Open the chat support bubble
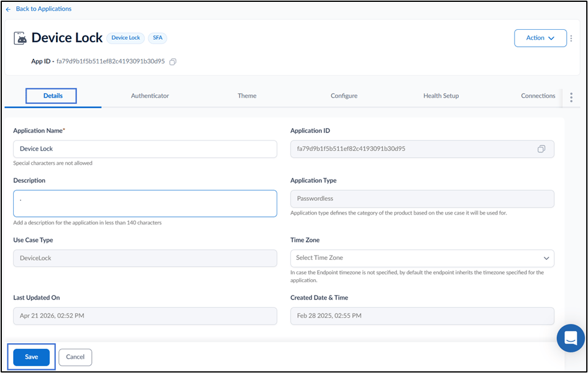Screen dimensions: 588x373 coord(571,338)
